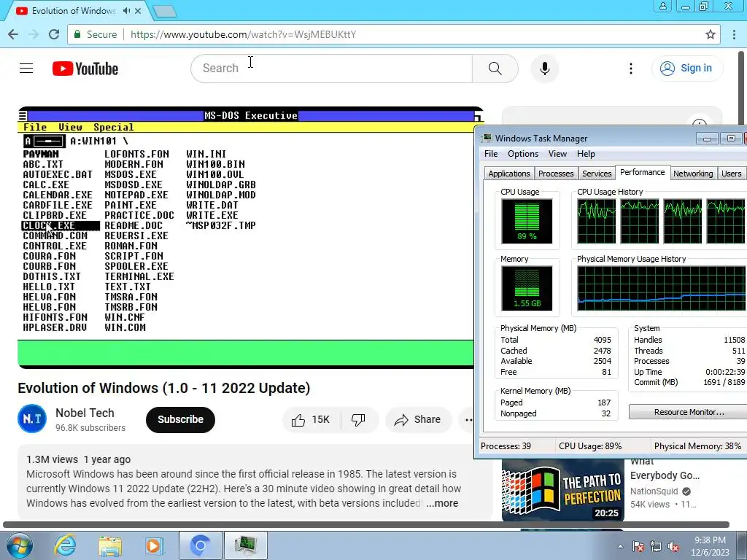Open the Action Center flag icon
Screen dimensions: 747x560
638,546
